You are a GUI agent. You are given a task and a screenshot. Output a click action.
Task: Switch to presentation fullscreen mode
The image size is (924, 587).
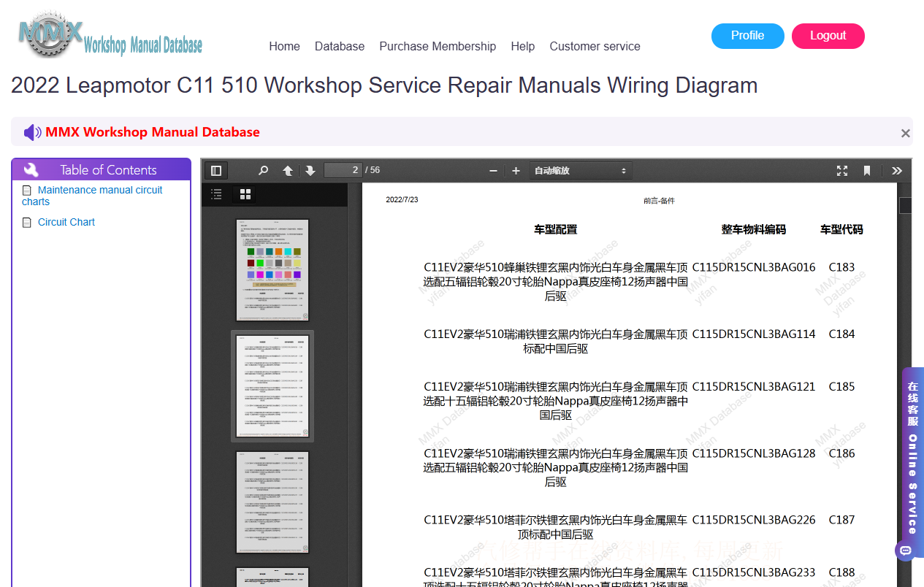click(842, 171)
